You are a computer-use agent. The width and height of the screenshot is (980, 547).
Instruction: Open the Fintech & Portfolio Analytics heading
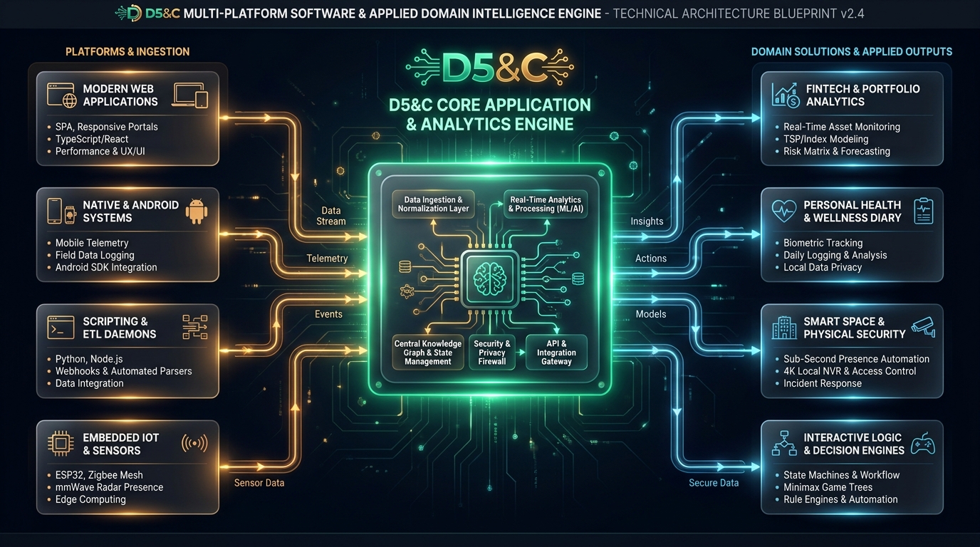click(862, 95)
